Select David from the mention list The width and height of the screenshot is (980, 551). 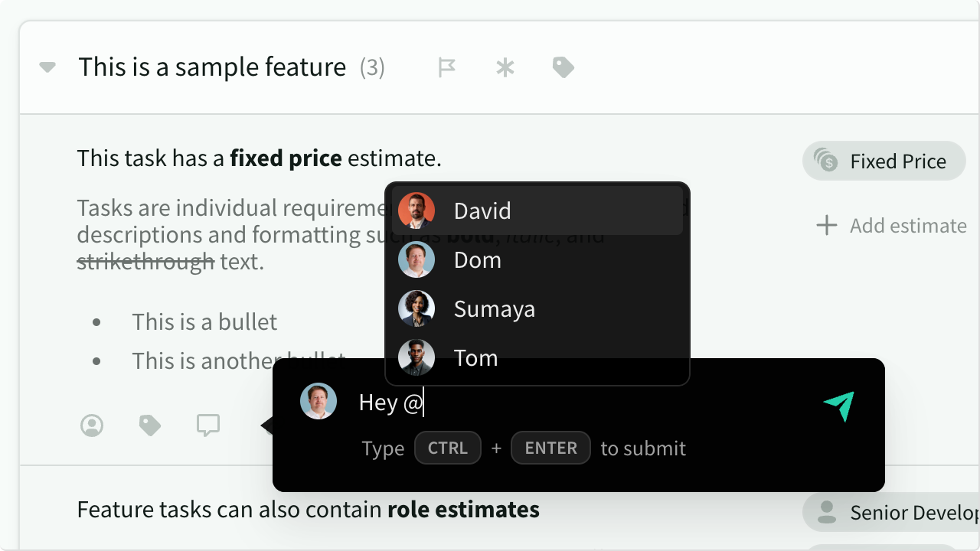click(x=537, y=210)
